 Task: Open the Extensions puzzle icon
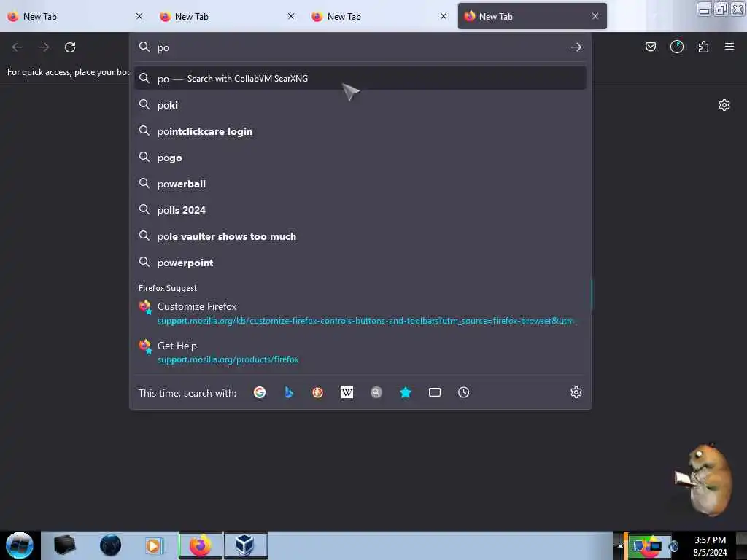point(703,47)
